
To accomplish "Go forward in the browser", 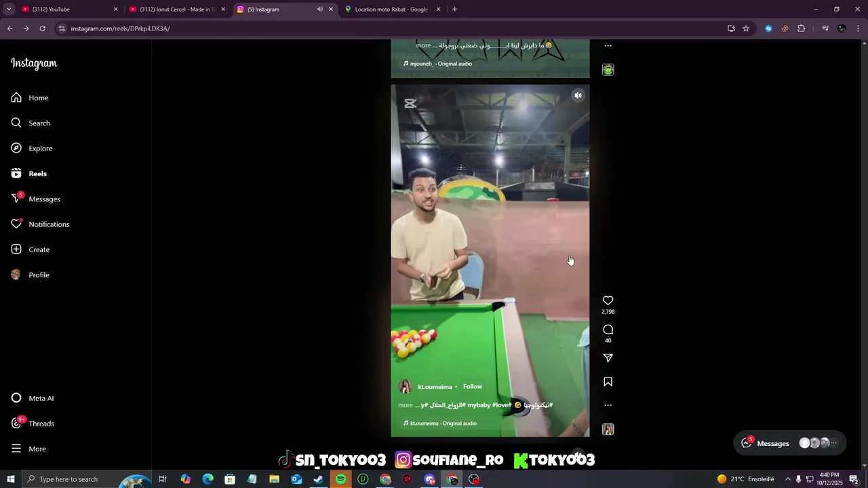I will 26,28.
